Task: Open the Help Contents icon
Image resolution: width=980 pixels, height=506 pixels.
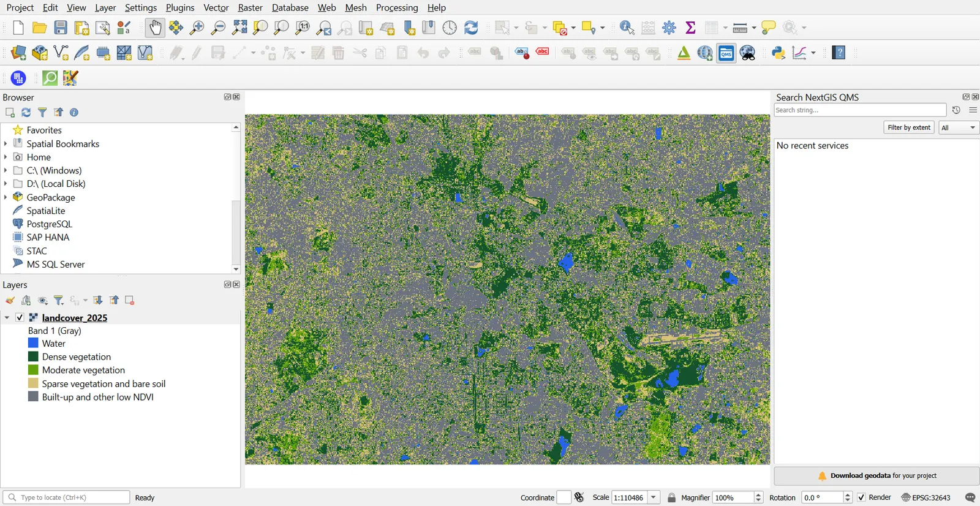Action: pyautogui.click(x=839, y=53)
